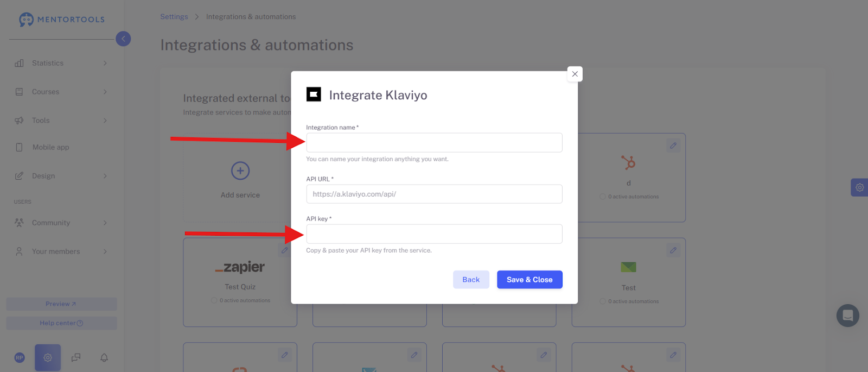868x372 pixels.
Task: Click the MentorTools logo
Action: click(x=61, y=20)
